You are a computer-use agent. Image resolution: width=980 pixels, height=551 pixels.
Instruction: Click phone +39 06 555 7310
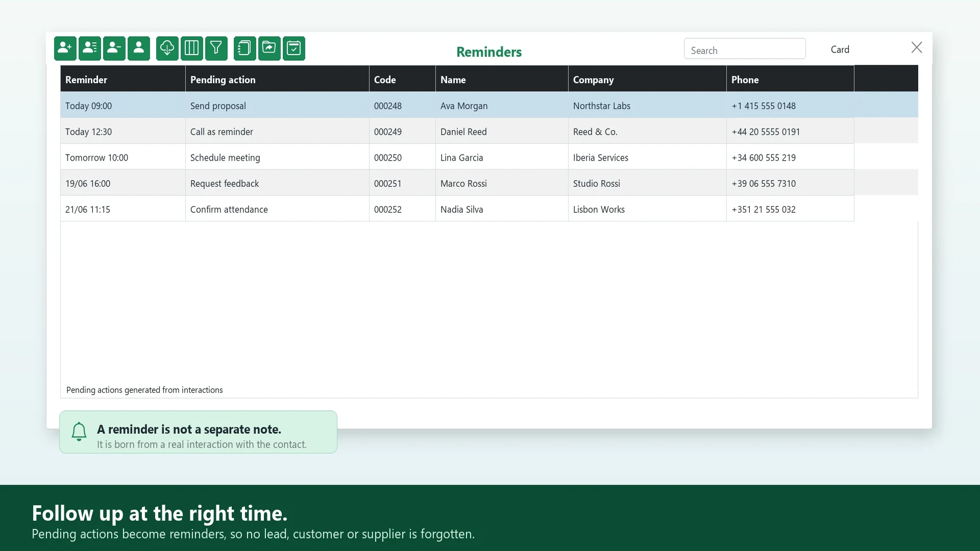point(790,183)
